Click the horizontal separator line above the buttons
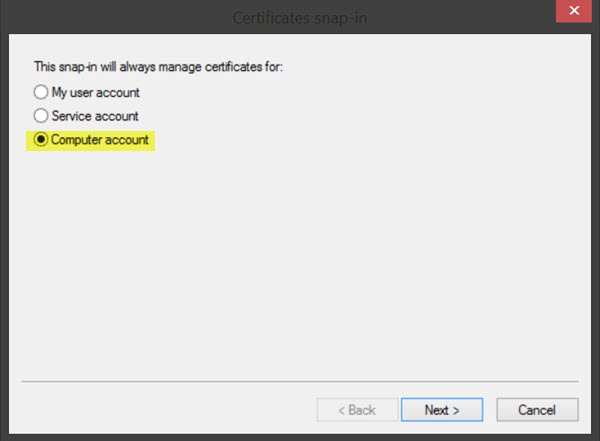Screen dimensions: 600x441 click(x=300, y=382)
